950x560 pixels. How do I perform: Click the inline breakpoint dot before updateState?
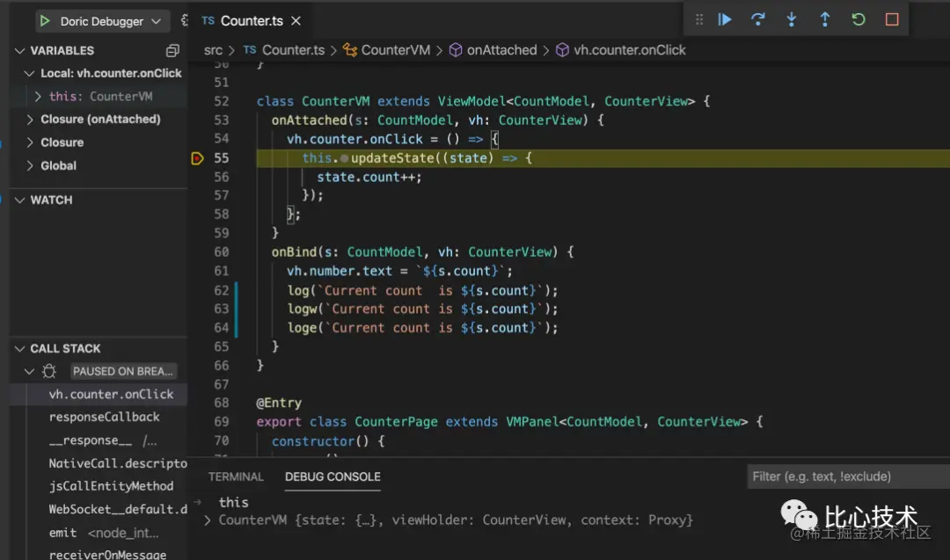[344, 158]
